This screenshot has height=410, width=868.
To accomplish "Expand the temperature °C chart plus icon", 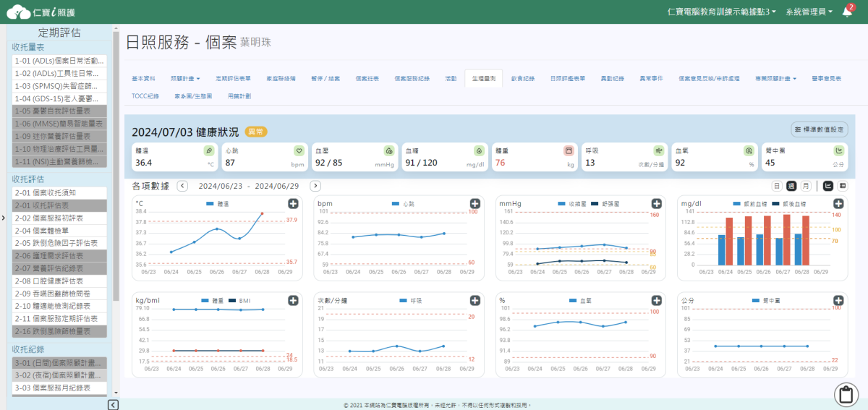I will [x=293, y=204].
